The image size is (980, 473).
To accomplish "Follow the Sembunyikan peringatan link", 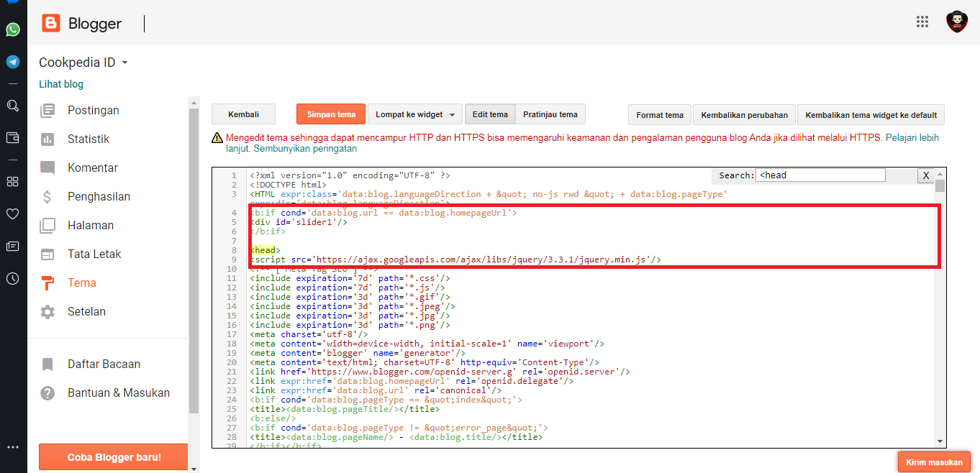I will pos(305,149).
